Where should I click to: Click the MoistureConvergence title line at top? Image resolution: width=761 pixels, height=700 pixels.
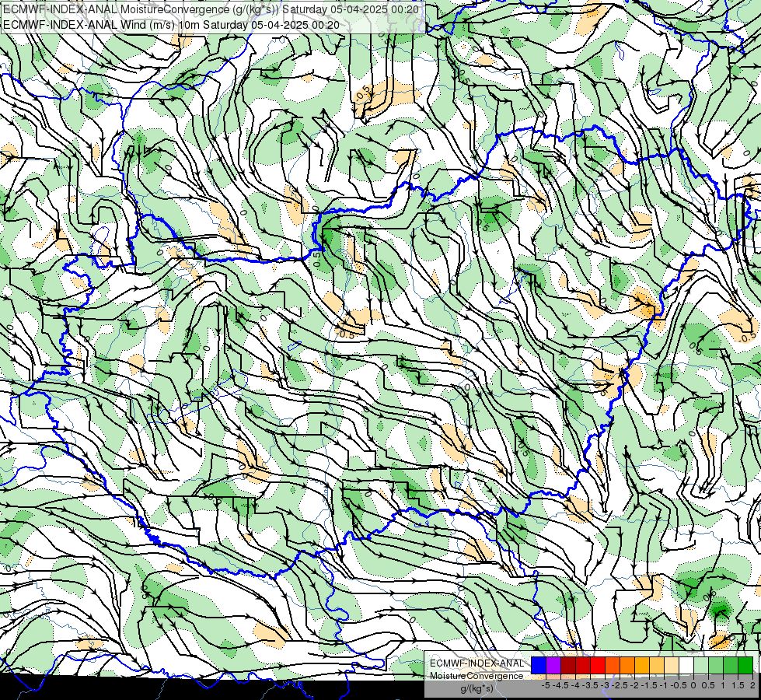[211, 9]
